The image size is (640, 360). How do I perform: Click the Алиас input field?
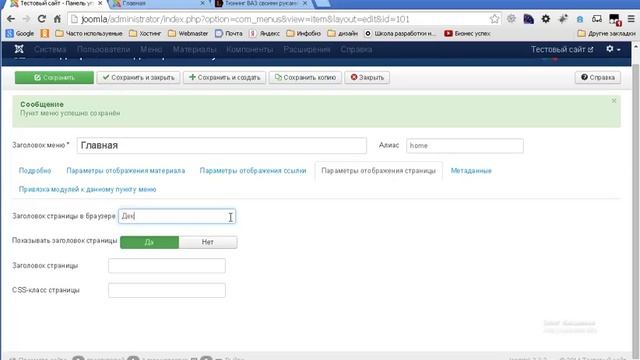pyautogui.click(x=464, y=146)
